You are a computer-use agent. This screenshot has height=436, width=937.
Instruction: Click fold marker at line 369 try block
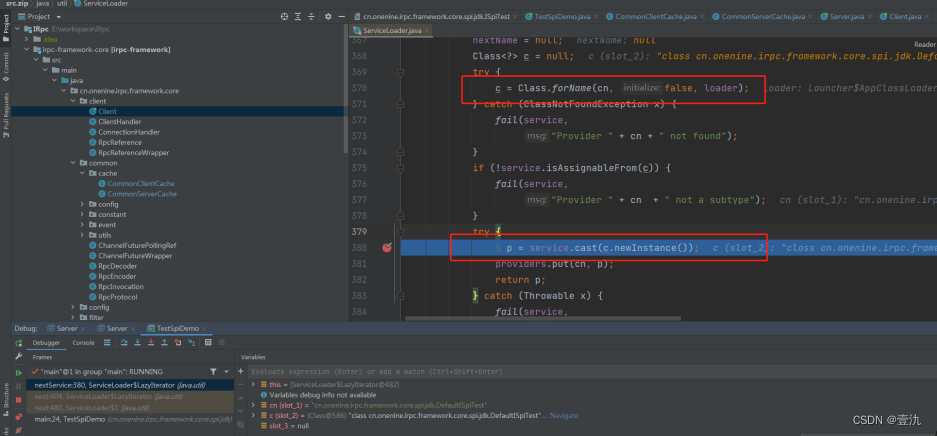click(401, 72)
